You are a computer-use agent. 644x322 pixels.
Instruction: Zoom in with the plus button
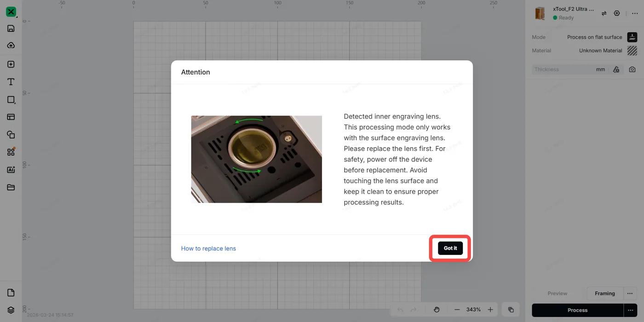[x=490, y=310]
